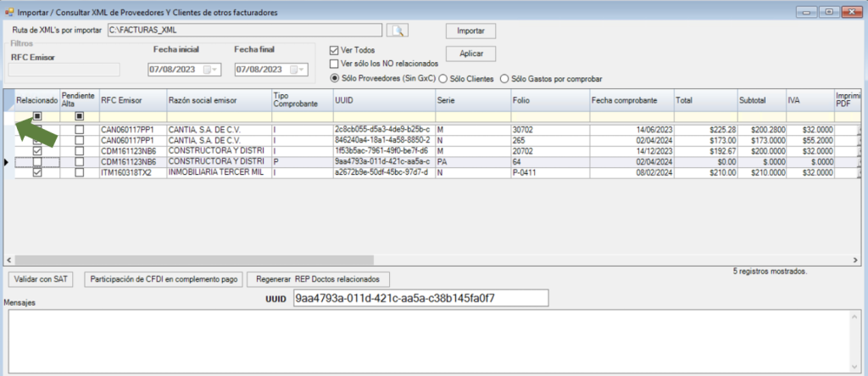This screenshot has width=868, height=376.
Task: Select the date cell 14/06/2023
Action: tap(632, 129)
